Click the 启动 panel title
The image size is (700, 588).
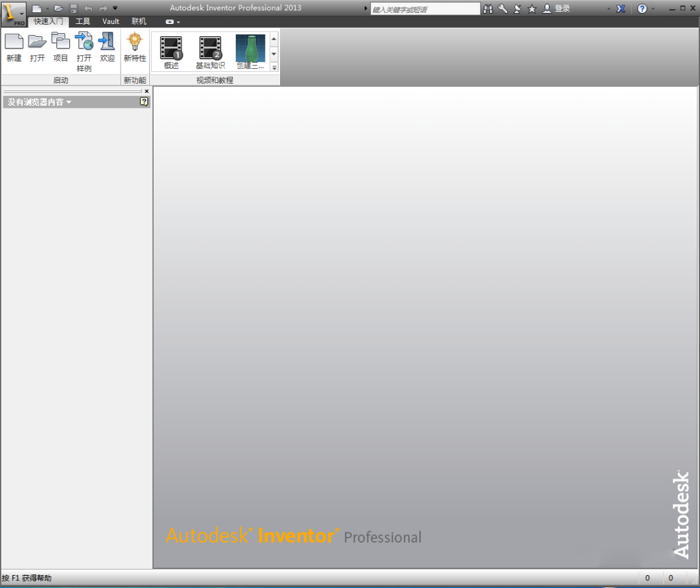click(61, 80)
